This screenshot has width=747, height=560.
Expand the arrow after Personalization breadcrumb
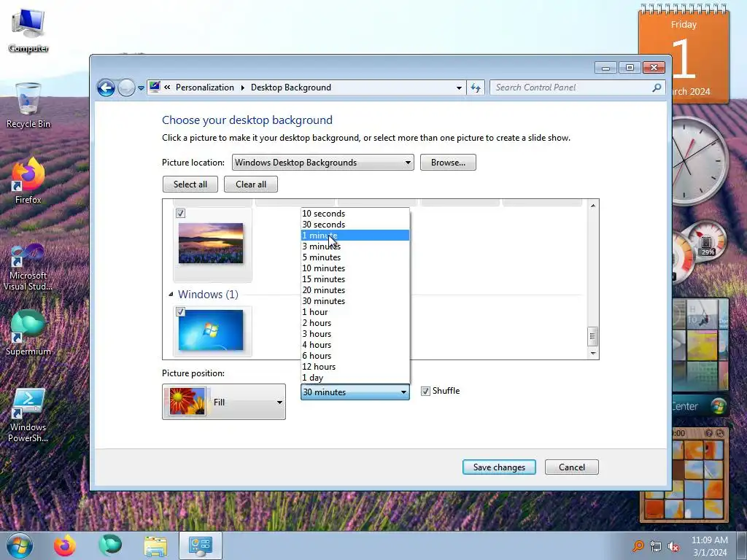(x=242, y=87)
